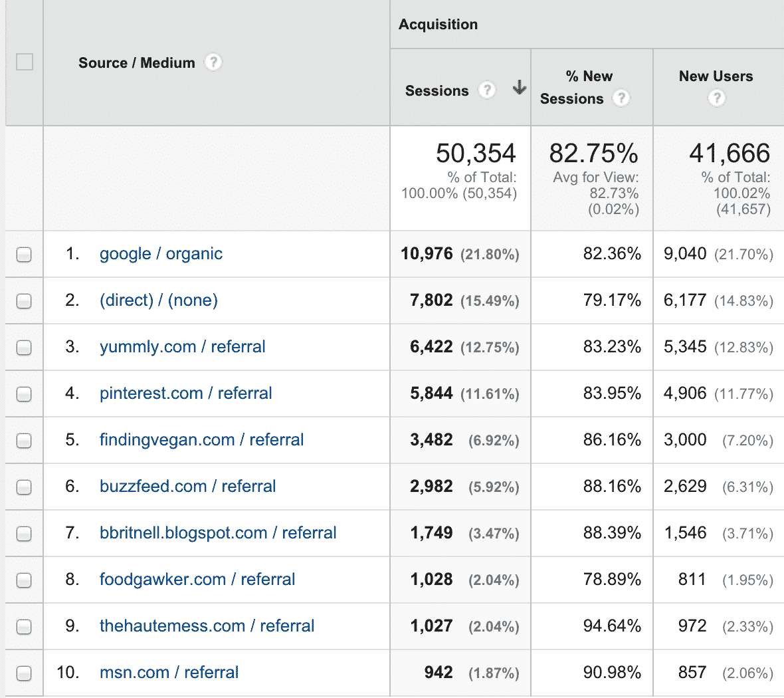This screenshot has width=784, height=698.
Task: Select the thehautemess.com row checkbox
Action: click(x=24, y=627)
